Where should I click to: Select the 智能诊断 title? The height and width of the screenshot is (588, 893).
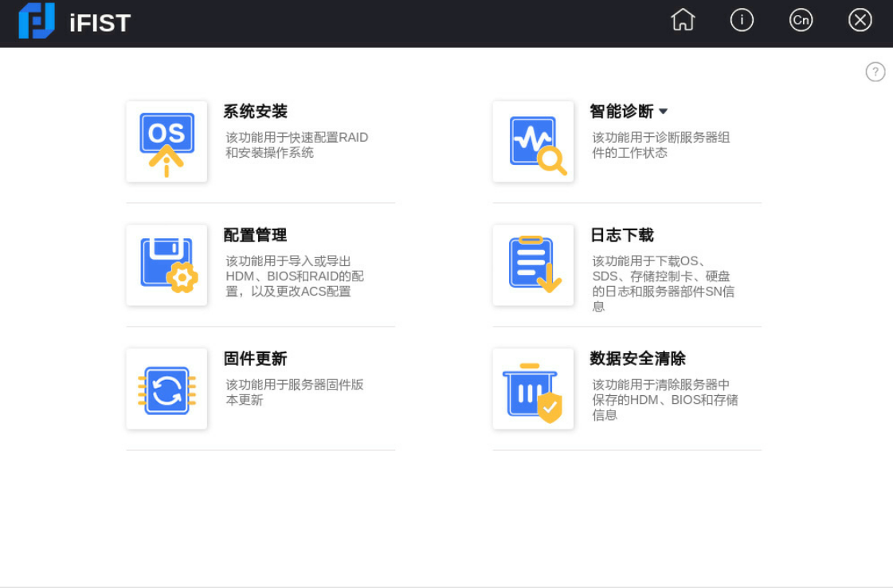pyautogui.click(x=621, y=111)
